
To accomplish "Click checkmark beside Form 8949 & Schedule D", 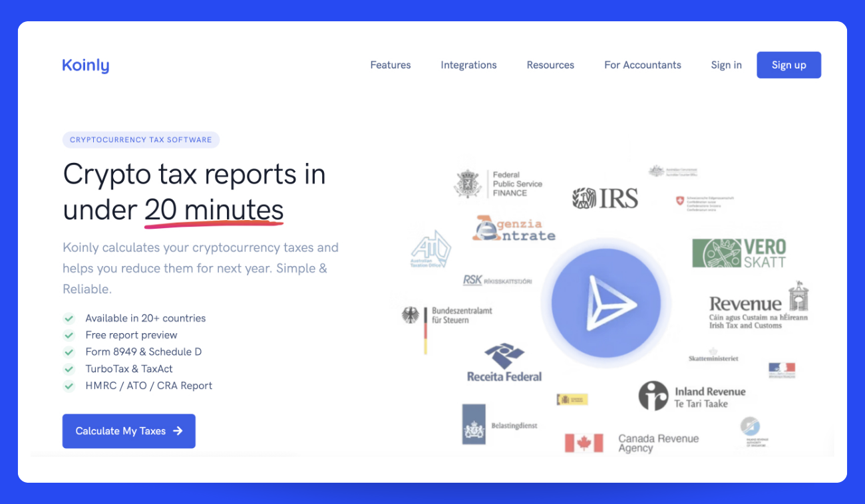I will point(69,352).
